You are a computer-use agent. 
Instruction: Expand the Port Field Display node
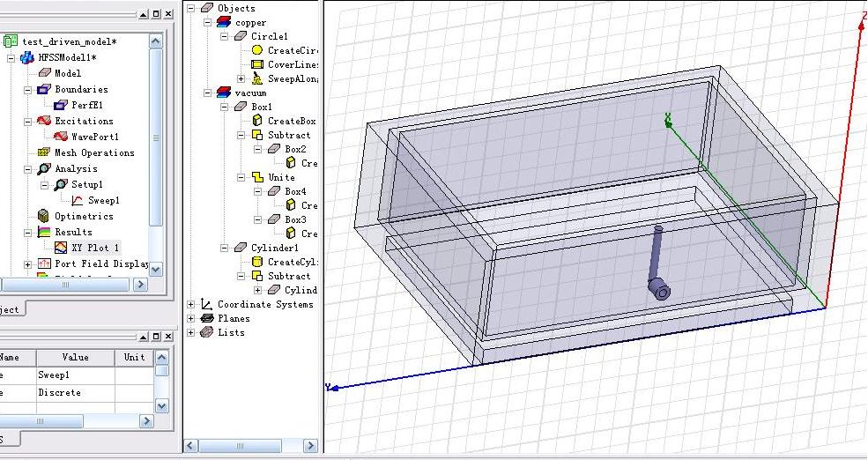(x=27, y=264)
